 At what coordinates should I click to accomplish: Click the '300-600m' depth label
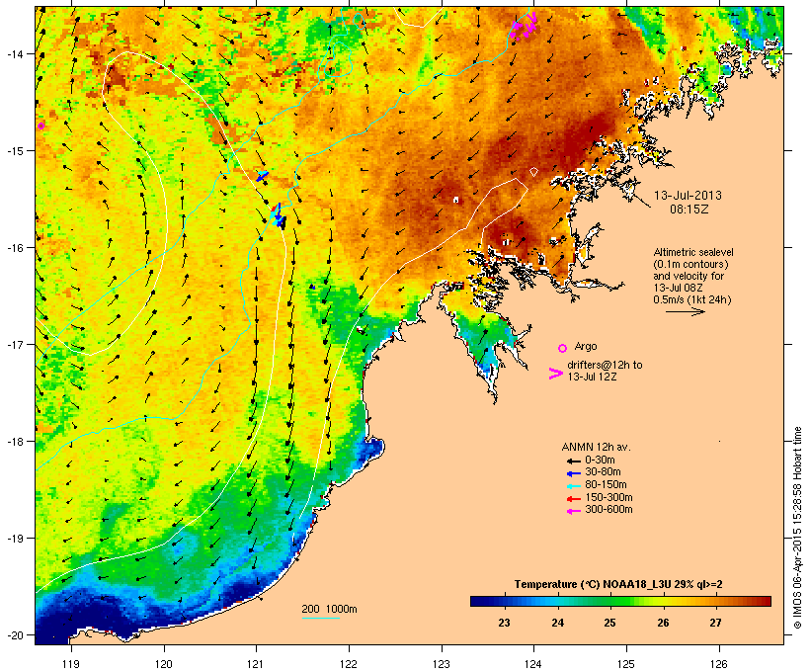(608, 510)
